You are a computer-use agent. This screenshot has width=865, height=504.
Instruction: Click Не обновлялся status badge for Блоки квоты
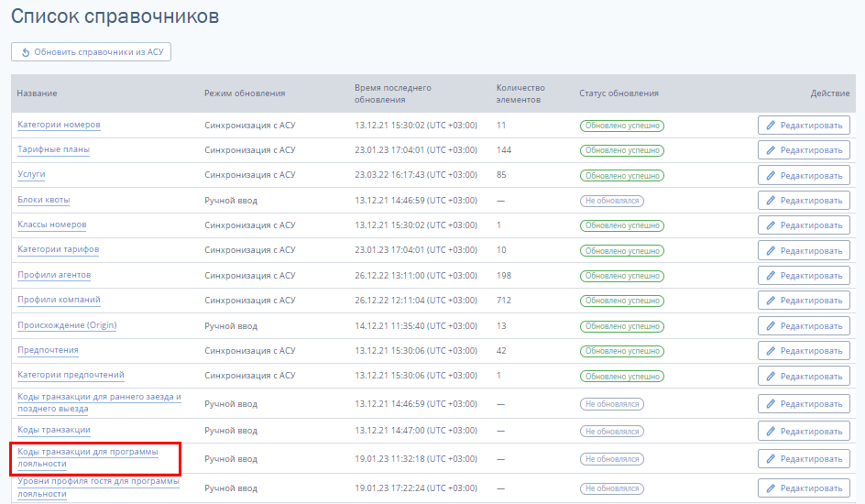pos(611,201)
